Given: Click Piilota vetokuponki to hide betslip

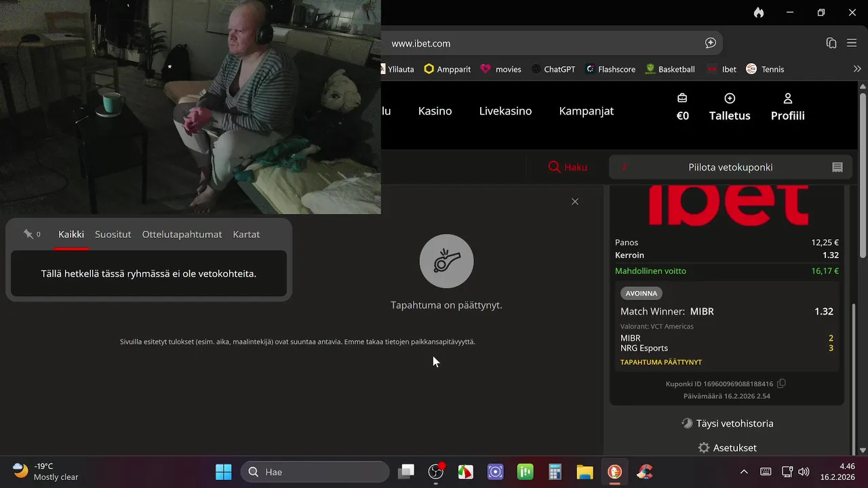Looking at the screenshot, I should click(730, 167).
